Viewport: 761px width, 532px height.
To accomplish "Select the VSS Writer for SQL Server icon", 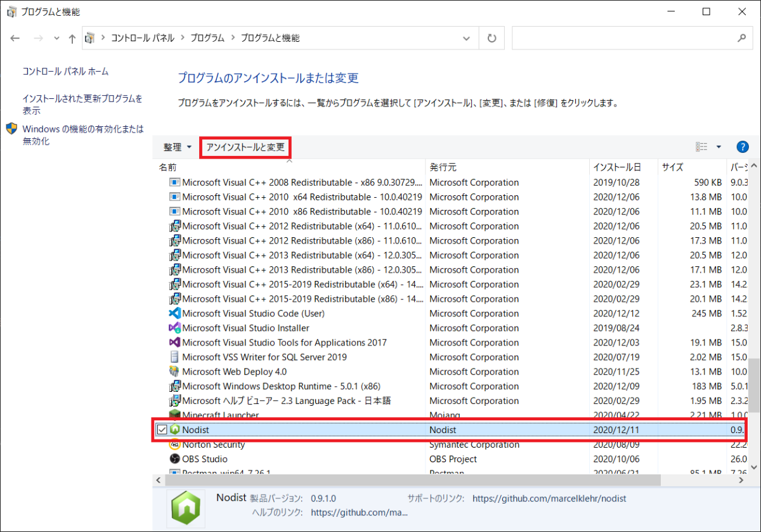I will (x=175, y=358).
